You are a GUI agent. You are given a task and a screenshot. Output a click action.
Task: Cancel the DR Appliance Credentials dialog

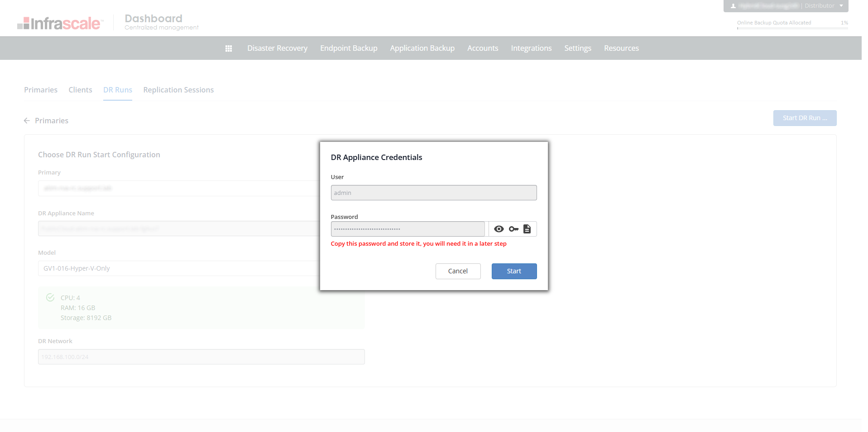click(458, 271)
